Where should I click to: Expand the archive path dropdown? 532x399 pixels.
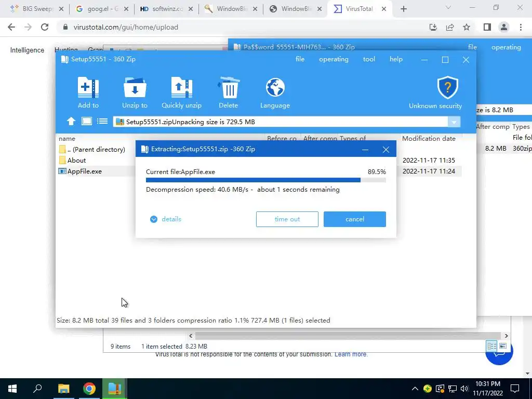click(x=454, y=122)
